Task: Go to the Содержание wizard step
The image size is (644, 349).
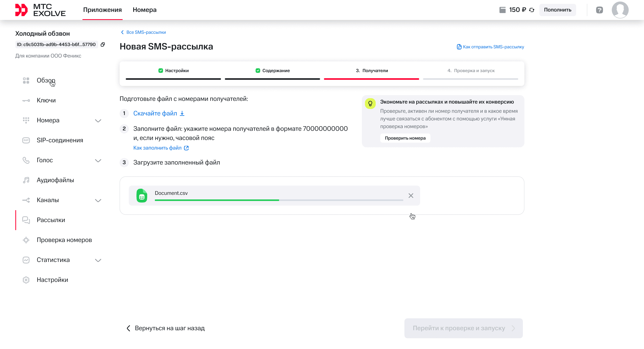Action: [273, 71]
